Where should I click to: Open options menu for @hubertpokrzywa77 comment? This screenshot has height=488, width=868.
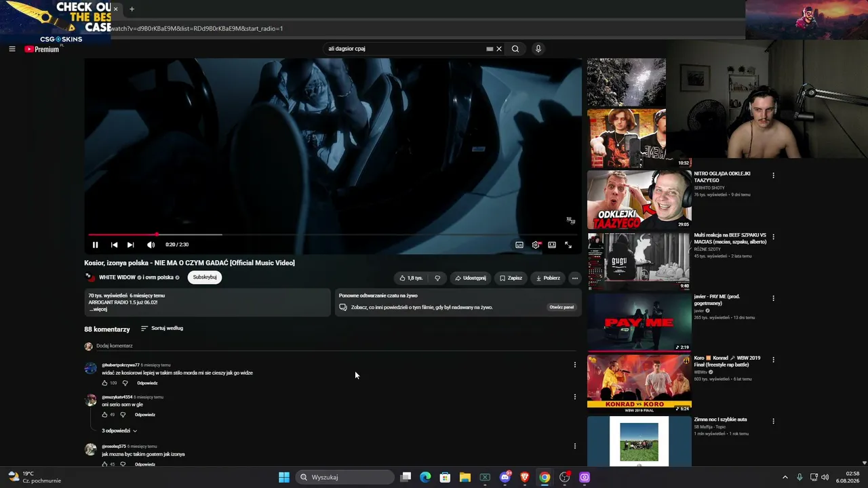(x=575, y=365)
